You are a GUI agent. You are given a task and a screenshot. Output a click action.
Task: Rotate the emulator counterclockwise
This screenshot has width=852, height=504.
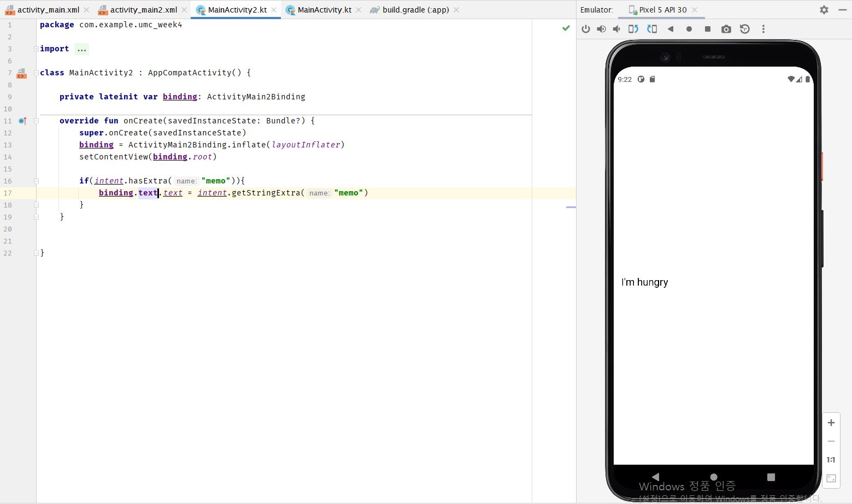[633, 29]
